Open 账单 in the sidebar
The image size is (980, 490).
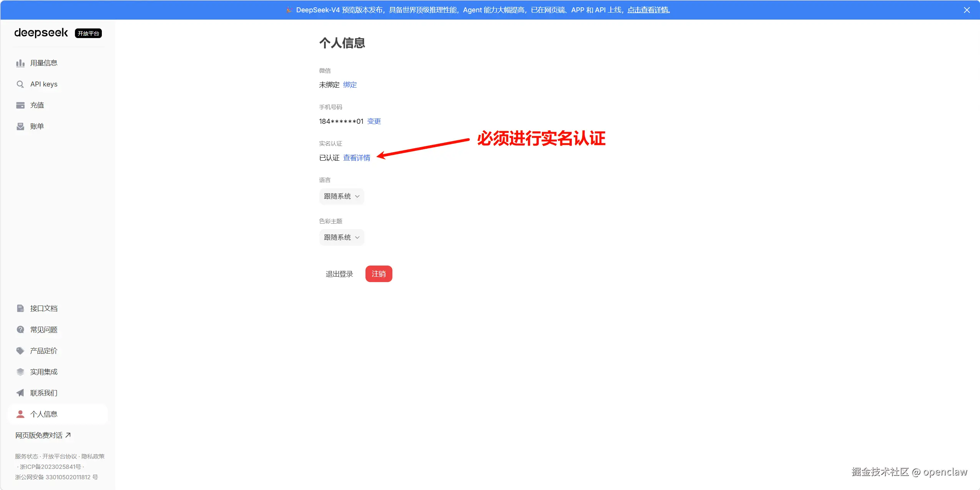pyautogui.click(x=58, y=126)
